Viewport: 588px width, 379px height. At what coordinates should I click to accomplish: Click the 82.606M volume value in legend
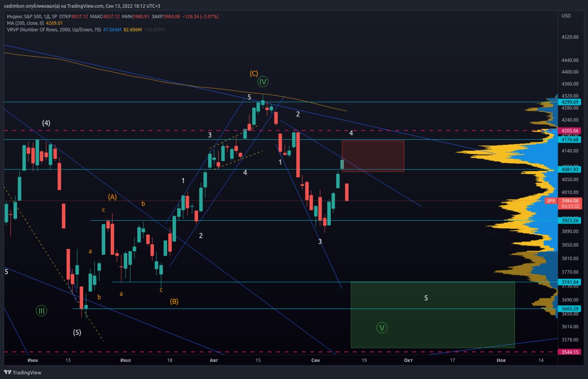pyautogui.click(x=134, y=29)
